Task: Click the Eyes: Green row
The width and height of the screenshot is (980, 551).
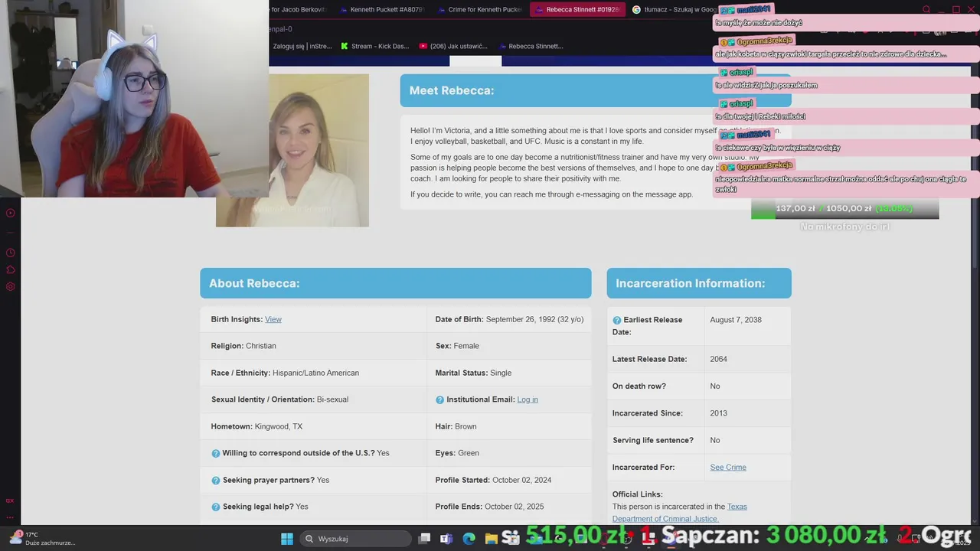Action: [x=509, y=453]
